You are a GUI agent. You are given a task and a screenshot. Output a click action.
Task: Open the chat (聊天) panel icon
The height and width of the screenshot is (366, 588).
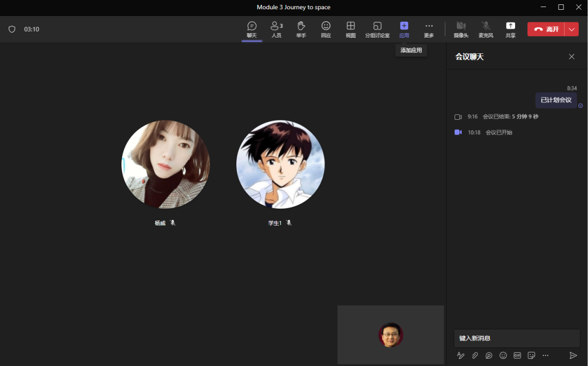coord(252,29)
